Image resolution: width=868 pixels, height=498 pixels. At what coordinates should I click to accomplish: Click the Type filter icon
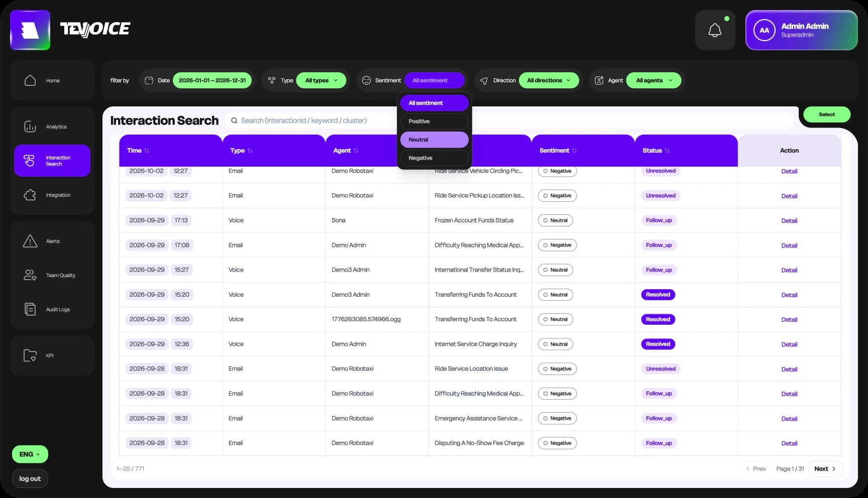(272, 80)
